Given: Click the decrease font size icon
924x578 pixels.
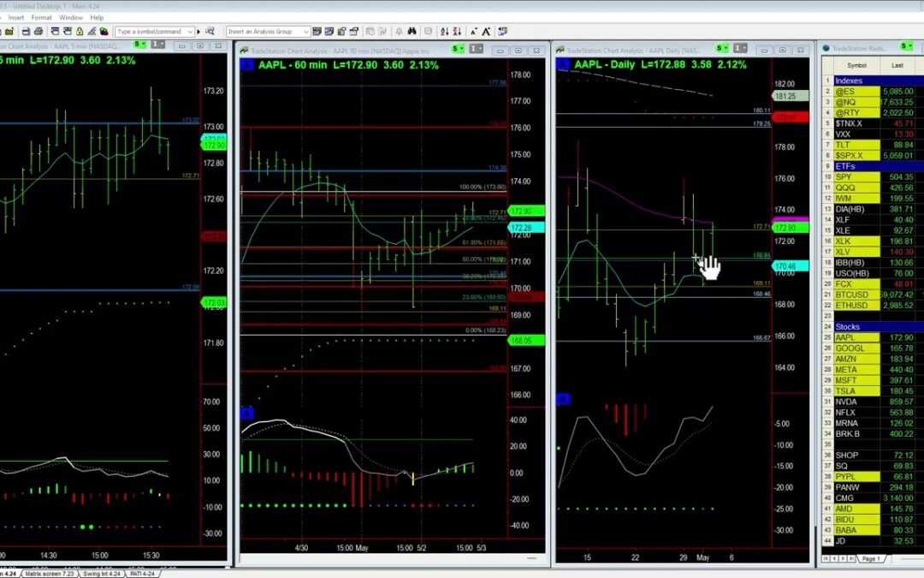Looking at the screenshot, I should click(x=474, y=32).
